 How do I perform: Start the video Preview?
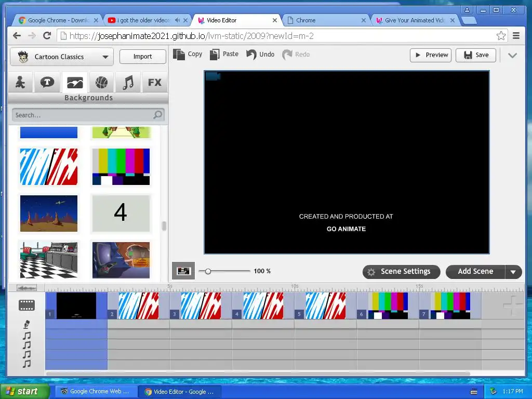pos(431,55)
